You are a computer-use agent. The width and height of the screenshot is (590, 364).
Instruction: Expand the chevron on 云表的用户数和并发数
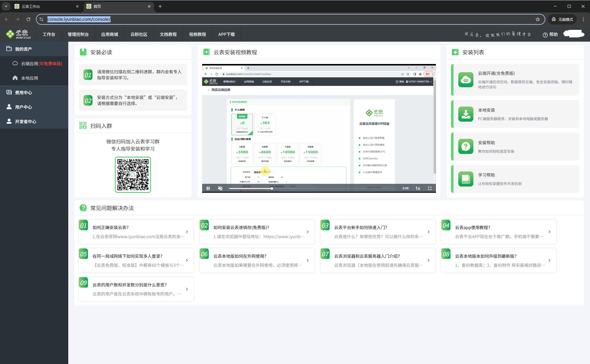point(187,289)
